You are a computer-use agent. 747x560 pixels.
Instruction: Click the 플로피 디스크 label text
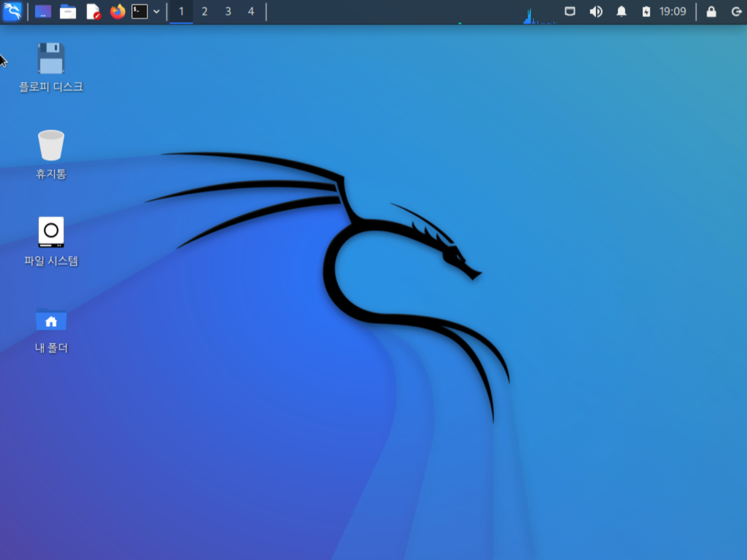pos(51,87)
